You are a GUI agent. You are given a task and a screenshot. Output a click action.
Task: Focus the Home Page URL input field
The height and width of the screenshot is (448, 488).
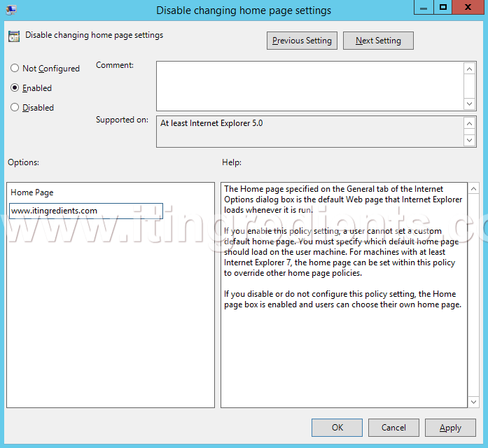(x=85, y=211)
